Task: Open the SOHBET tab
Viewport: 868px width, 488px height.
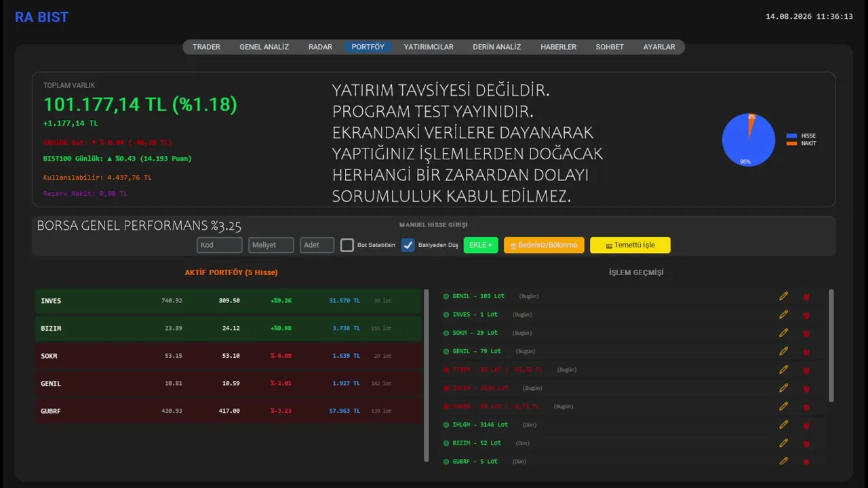Action: pyautogui.click(x=610, y=47)
